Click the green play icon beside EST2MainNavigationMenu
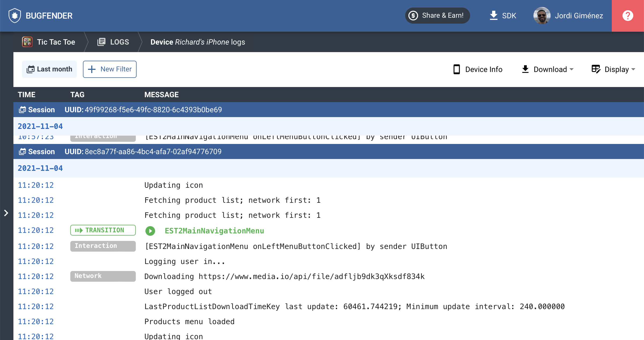 pyautogui.click(x=150, y=231)
